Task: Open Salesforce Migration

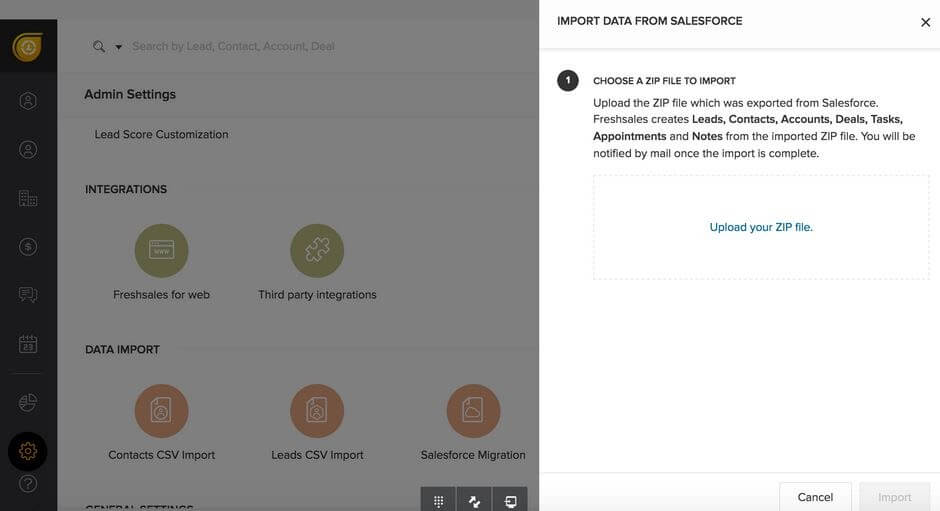Action: [x=473, y=411]
